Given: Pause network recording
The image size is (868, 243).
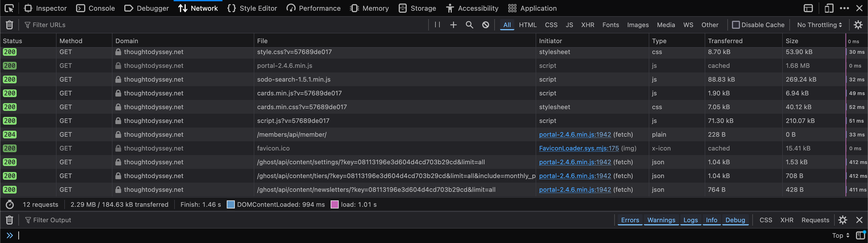Looking at the screenshot, I should coord(437,25).
